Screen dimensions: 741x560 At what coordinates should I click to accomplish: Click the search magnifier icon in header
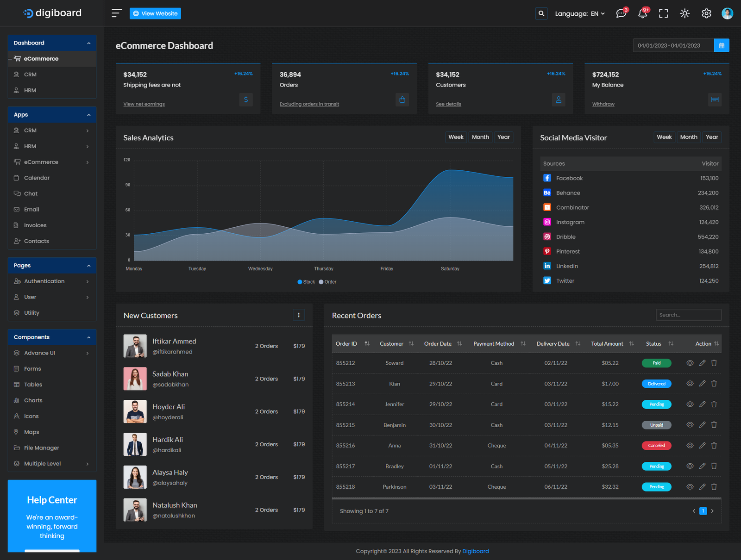coord(541,13)
